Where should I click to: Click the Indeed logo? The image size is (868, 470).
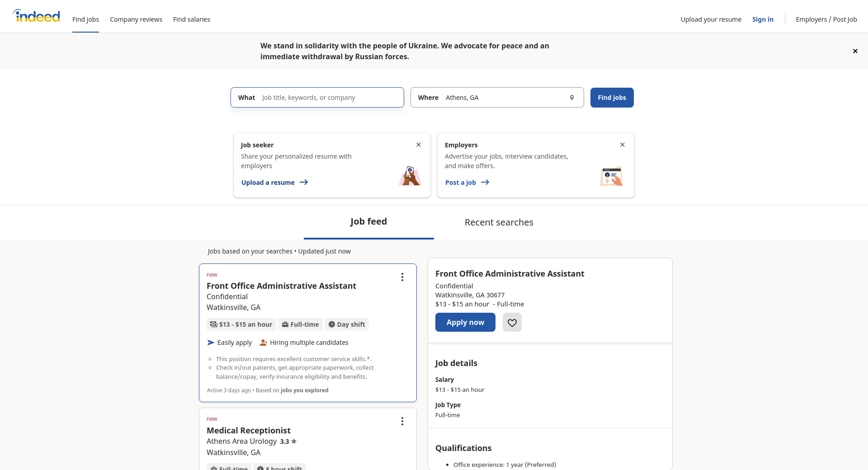(x=36, y=16)
